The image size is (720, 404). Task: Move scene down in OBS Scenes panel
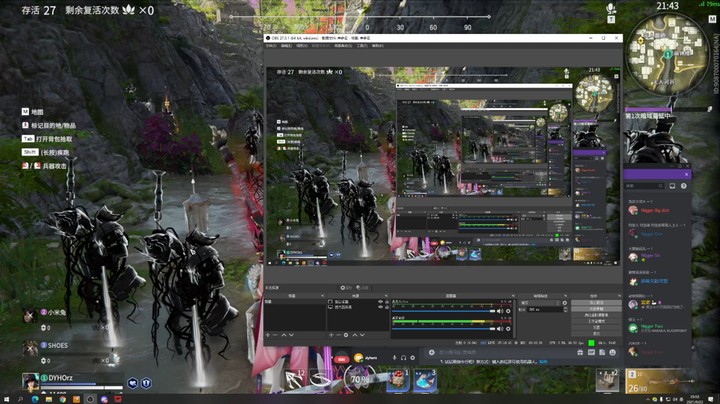292,335
